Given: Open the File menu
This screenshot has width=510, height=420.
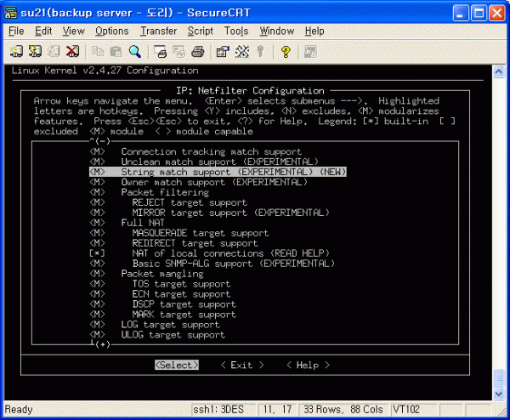Looking at the screenshot, I should point(16,31).
